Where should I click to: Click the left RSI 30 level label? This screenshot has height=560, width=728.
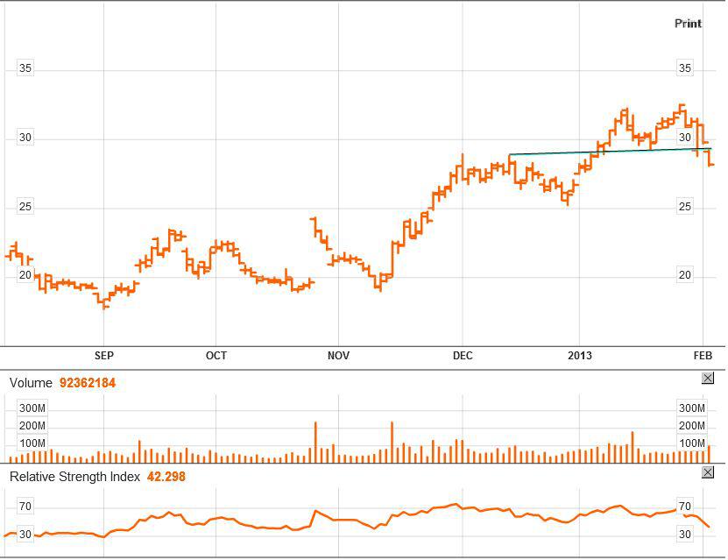pyautogui.click(x=25, y=534)
